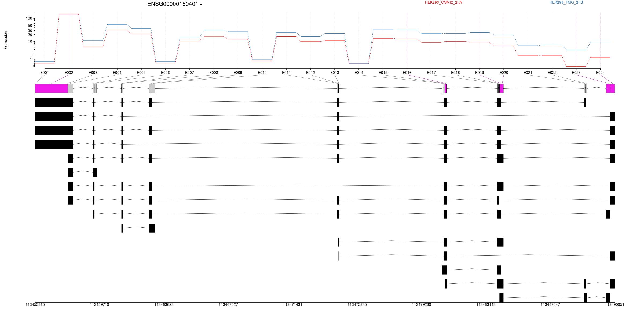This screenshot has height=309, width=644.
Task: Click exon label E002
Action: 69,73
